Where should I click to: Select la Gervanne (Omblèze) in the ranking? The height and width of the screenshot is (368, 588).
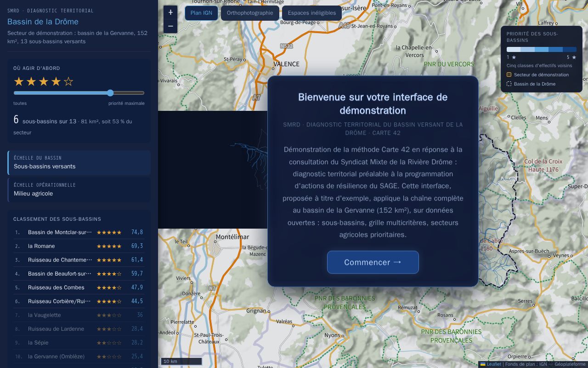pos(79,356)
